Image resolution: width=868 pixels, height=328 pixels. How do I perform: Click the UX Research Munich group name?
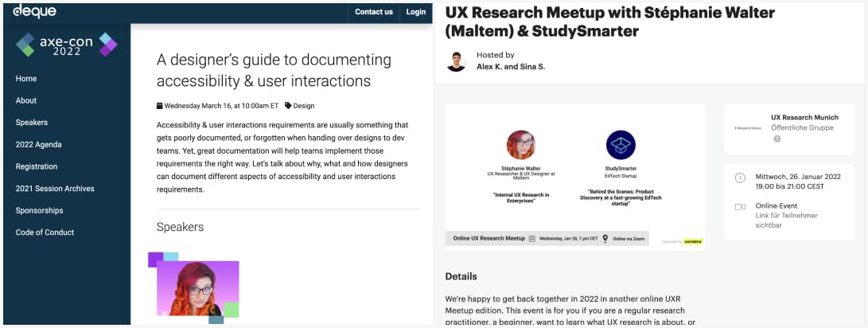point(804,117)
